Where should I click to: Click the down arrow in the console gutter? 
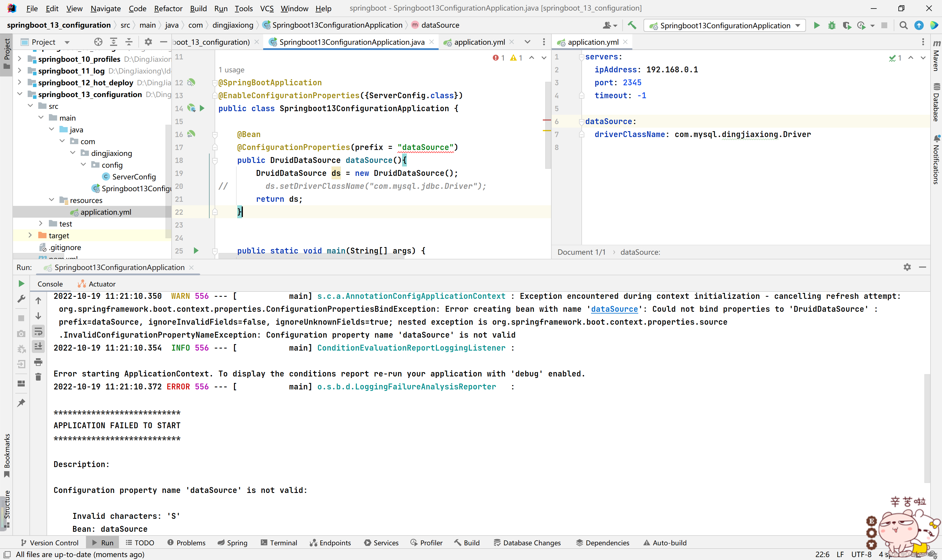click(x=38, y=316)
